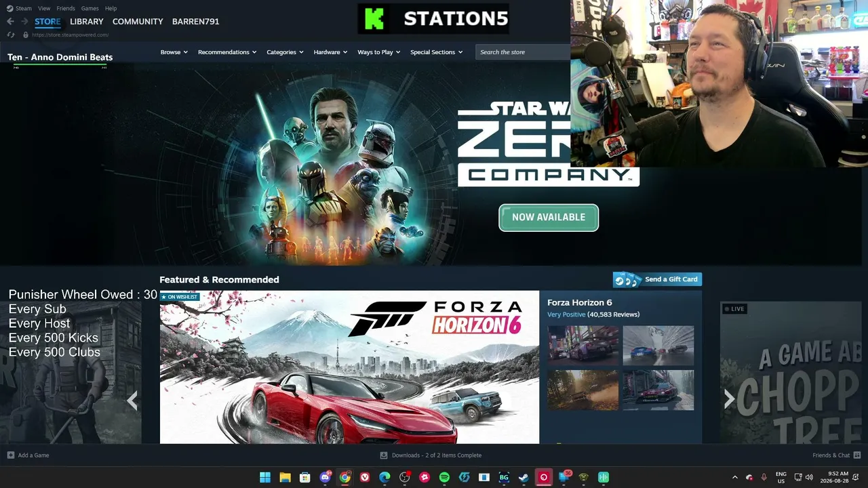Reload the store page

pos(10,35)
